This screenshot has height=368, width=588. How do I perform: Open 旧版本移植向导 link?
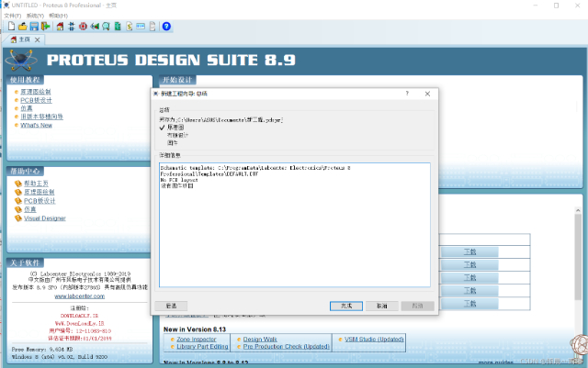click(41, 117)
